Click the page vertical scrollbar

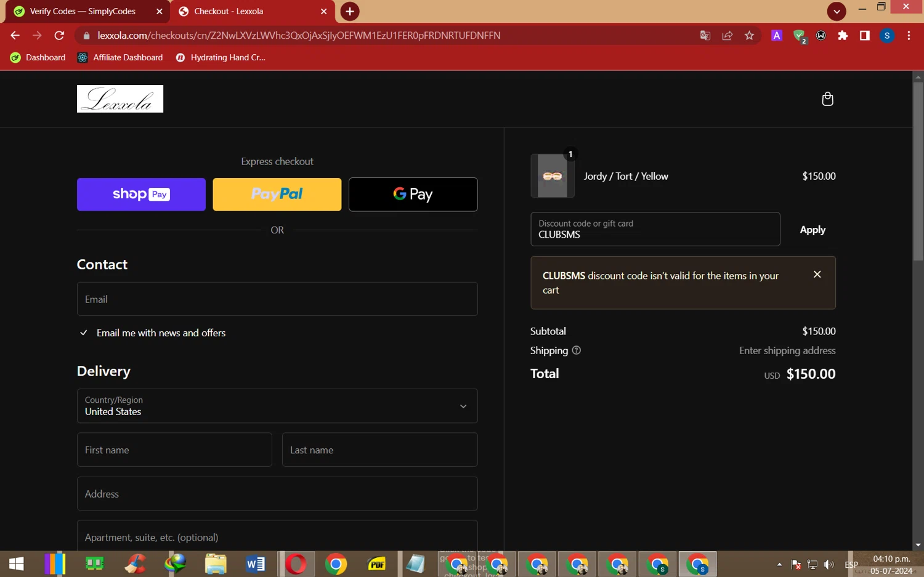(918, 171)
